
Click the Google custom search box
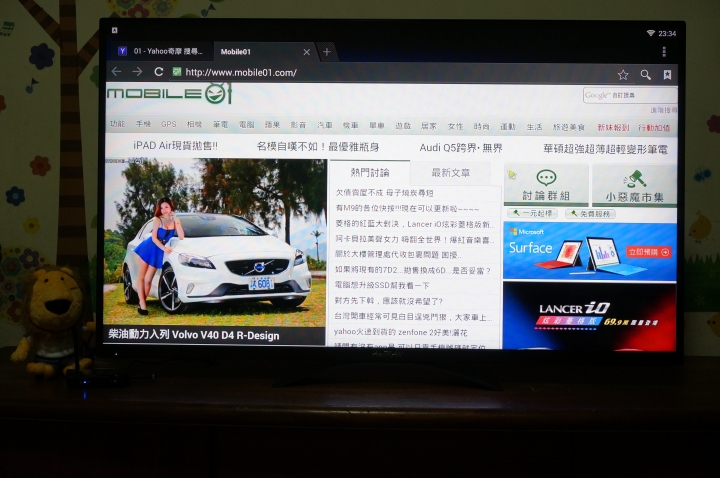630,96
